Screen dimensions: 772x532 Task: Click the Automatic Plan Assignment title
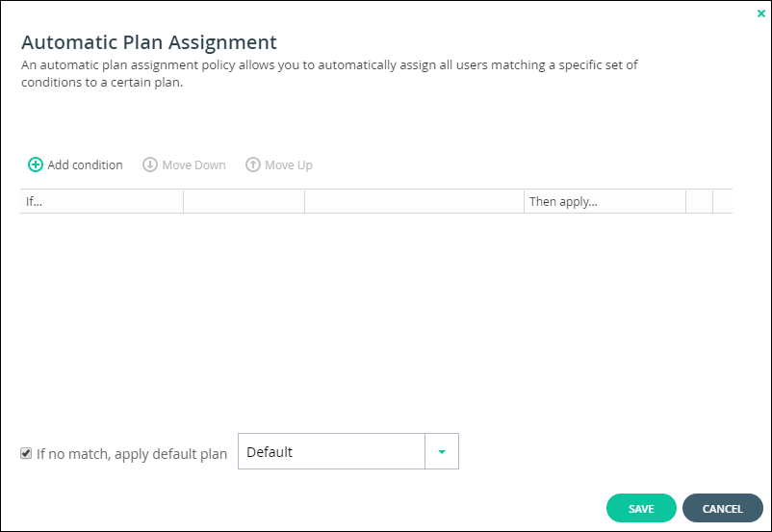(148, 42)
